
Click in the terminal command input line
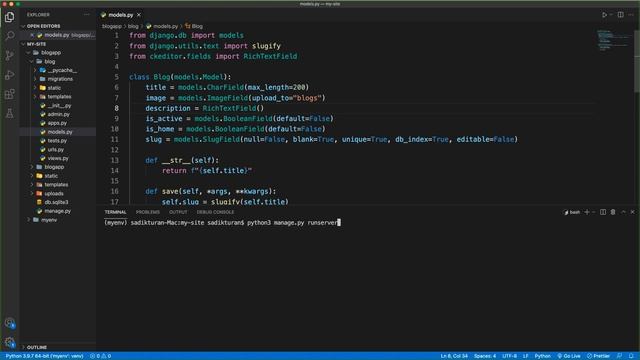click(222, 222)
